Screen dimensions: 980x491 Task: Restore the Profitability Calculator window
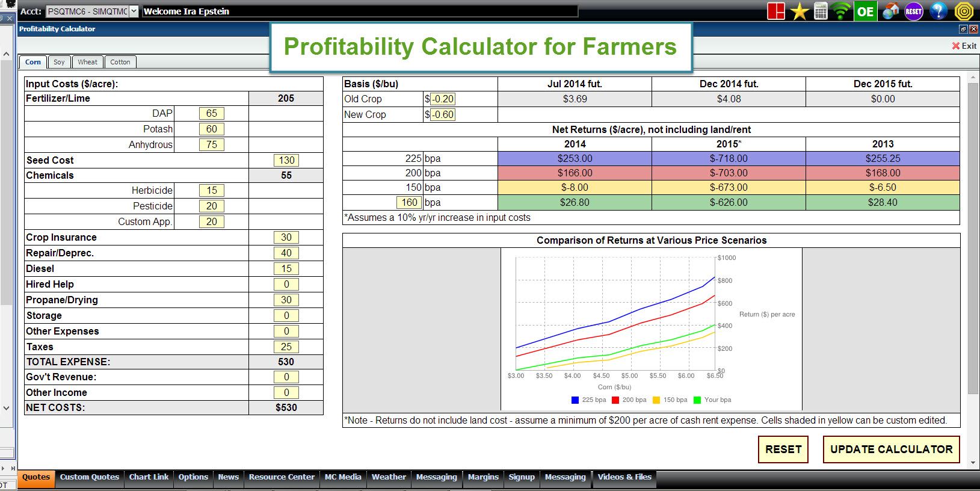click(x=963, y=29)
